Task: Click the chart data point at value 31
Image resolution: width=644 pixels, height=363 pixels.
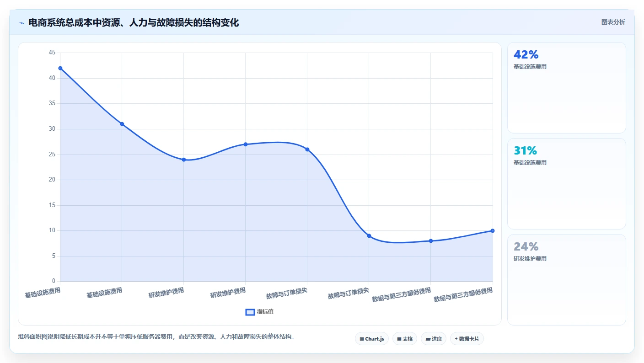Action: 122,124
